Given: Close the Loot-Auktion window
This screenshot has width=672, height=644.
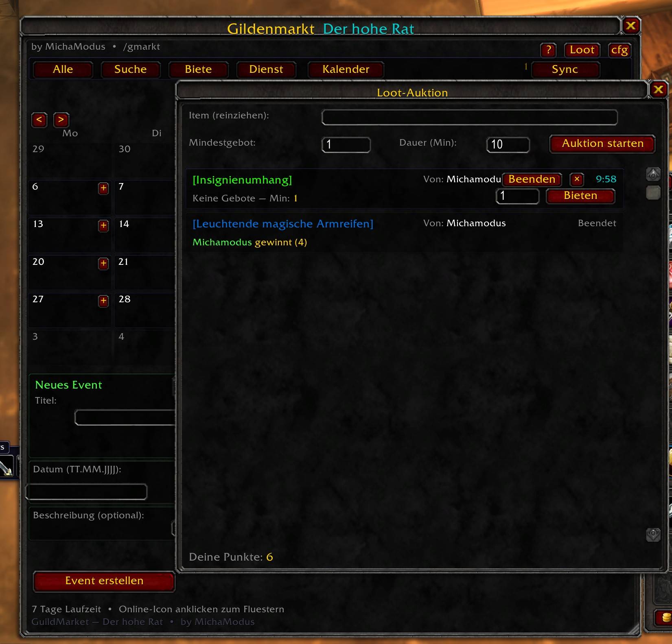Looking at the screenshot, I should pos(659,90).
